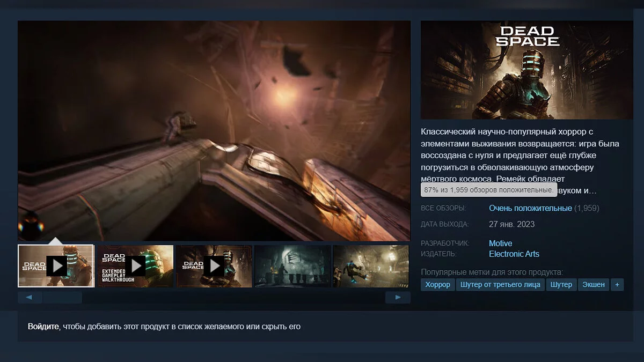Open the publisher Electronic Arts link
This screenshot has width=644, height=362.
click(514, 254)
